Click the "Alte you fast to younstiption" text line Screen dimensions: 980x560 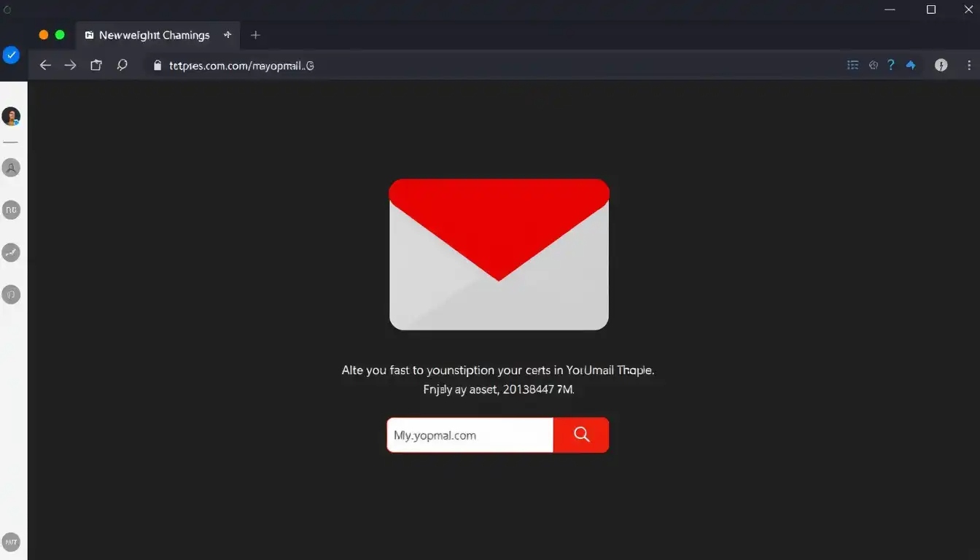pos(498,370)
